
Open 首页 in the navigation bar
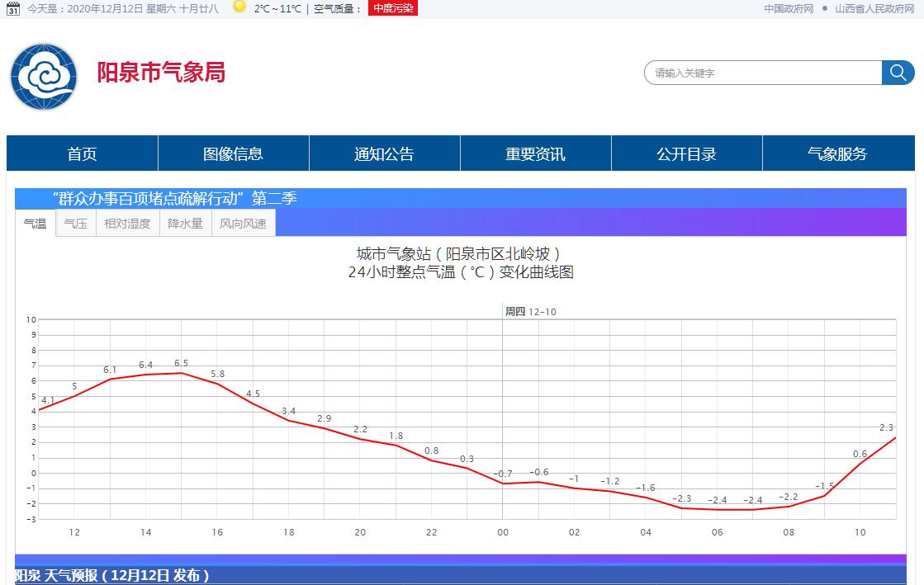(x=82, y=153)
